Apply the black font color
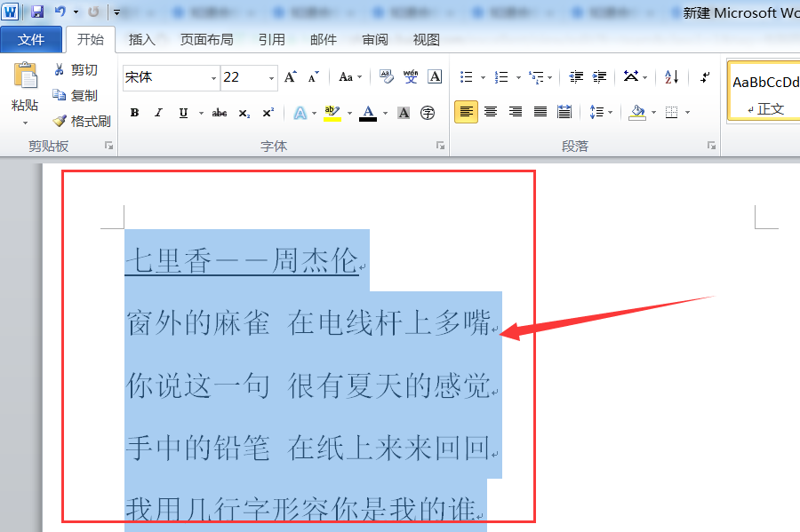The image size is (800, 532). [x=368, y=113]
